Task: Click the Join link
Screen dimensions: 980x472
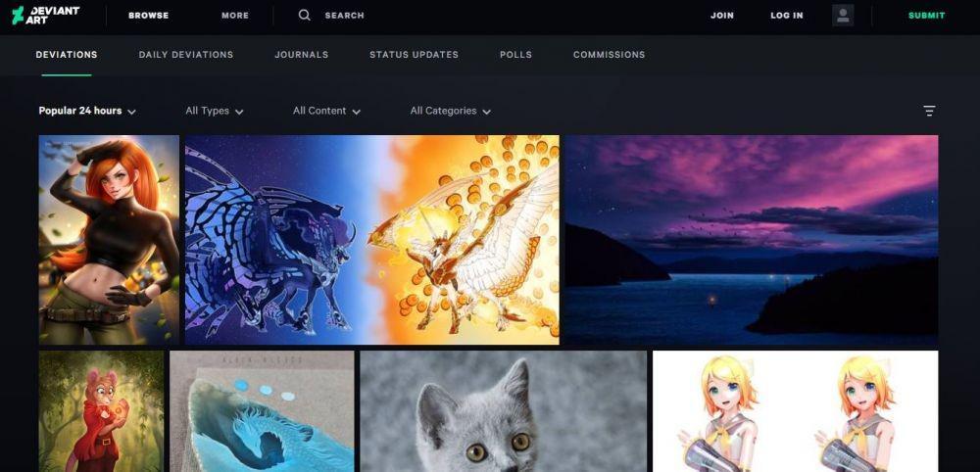Action: (722, 16)
